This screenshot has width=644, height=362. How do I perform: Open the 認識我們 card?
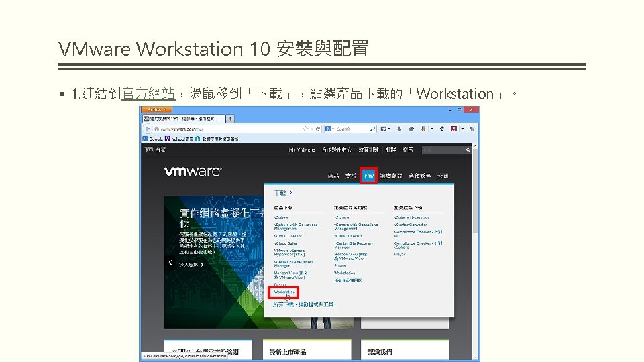405,350
